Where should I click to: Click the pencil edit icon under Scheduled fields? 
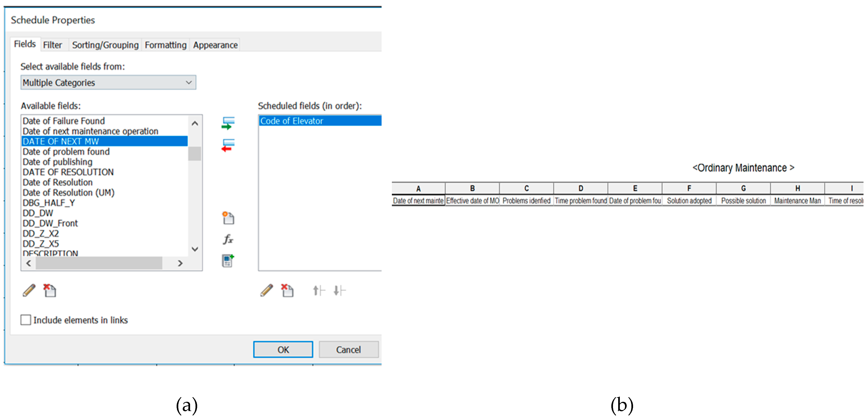(x=267, y=290)
